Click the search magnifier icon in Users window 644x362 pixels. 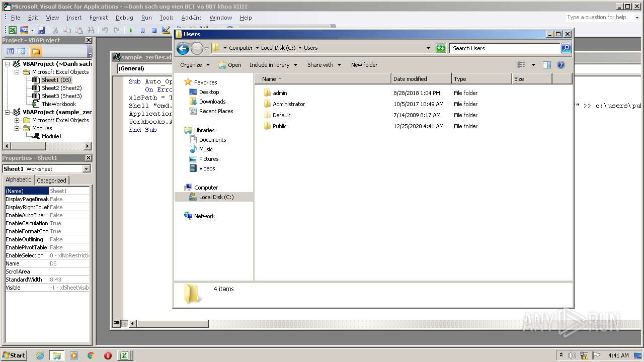click(566, 48)
